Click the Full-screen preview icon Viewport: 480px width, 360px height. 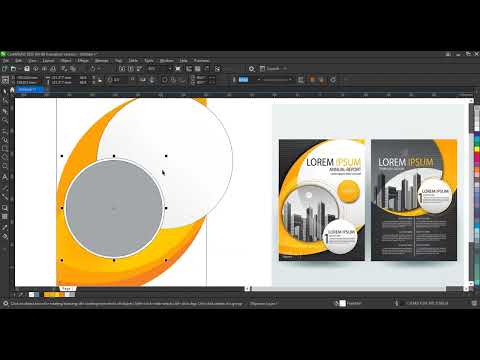pyautogui.click(x=178, y=69)
